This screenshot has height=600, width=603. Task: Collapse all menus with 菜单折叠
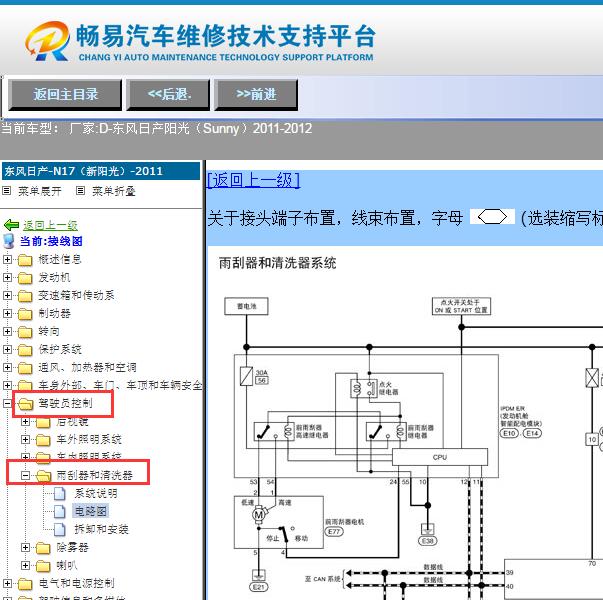coord(114,191)
